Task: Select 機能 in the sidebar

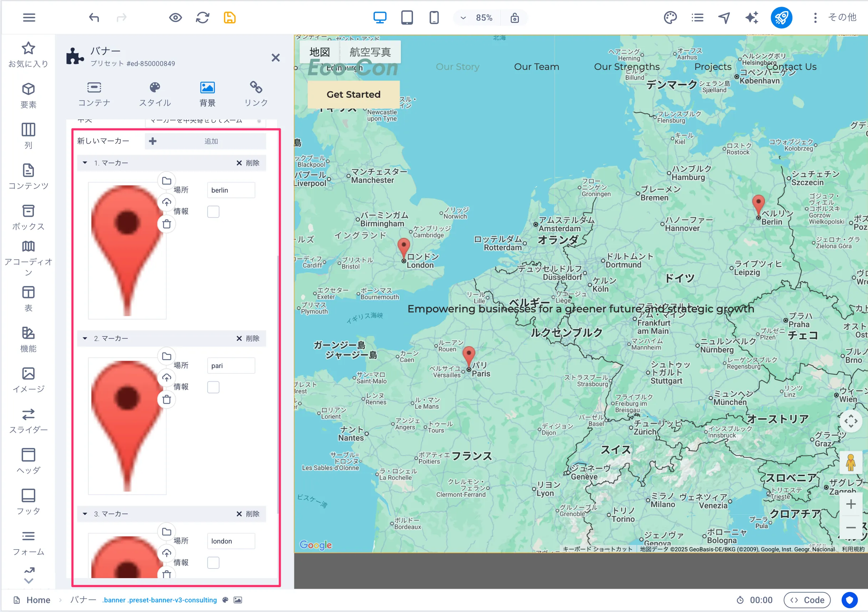Action: [x=29, y=340]
